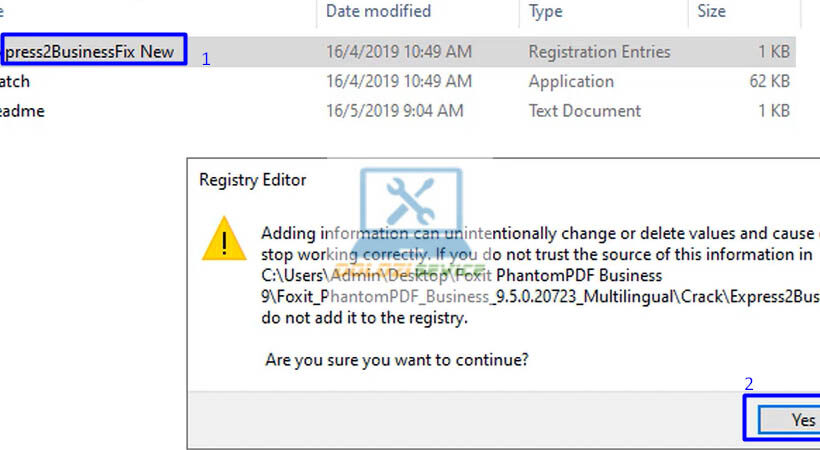820x450 pixels.
Task: Click the Registry Editor dialog title
Action: point(253,180)
